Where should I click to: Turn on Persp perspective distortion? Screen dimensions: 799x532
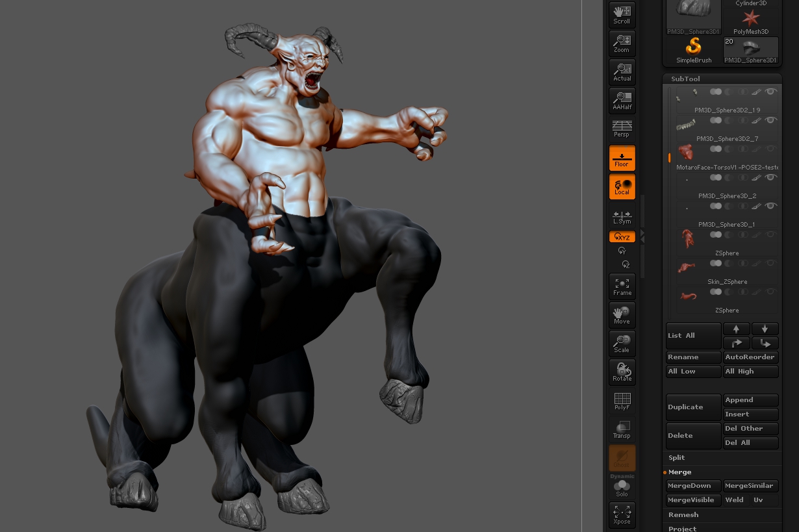tap(622, 129)
